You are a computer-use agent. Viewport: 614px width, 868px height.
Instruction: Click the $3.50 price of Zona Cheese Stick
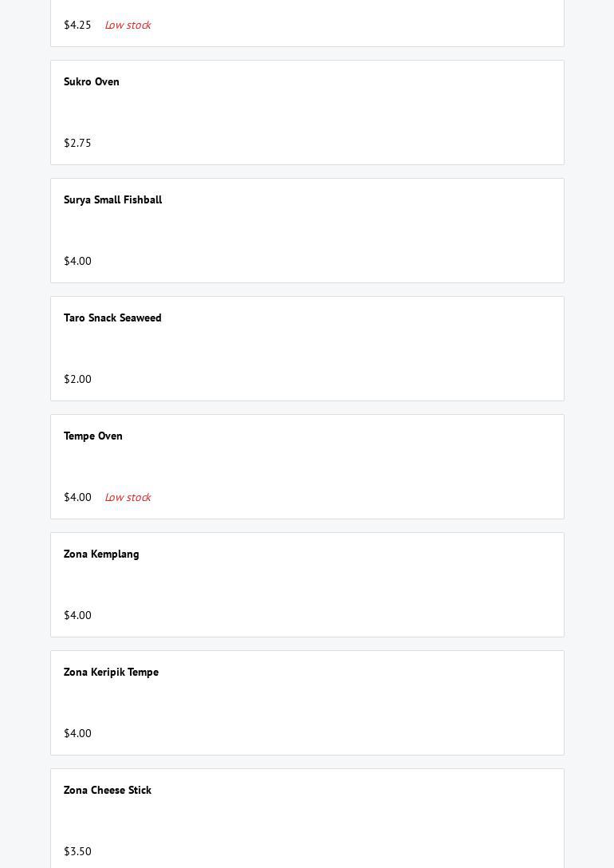77,851
